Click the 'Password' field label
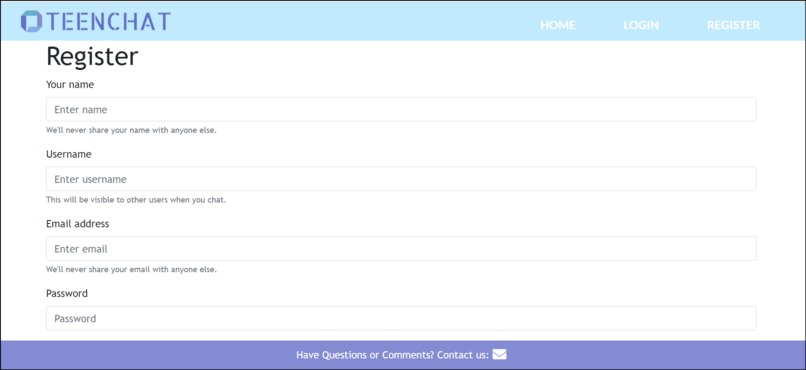Viewport: 806px width, 370px height. (67, 293)
